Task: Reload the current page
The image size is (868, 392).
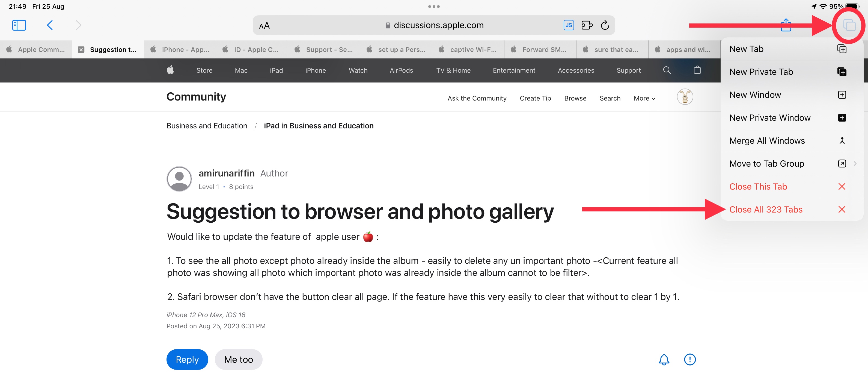Action: pyautogui.click(x=605, y=25)
